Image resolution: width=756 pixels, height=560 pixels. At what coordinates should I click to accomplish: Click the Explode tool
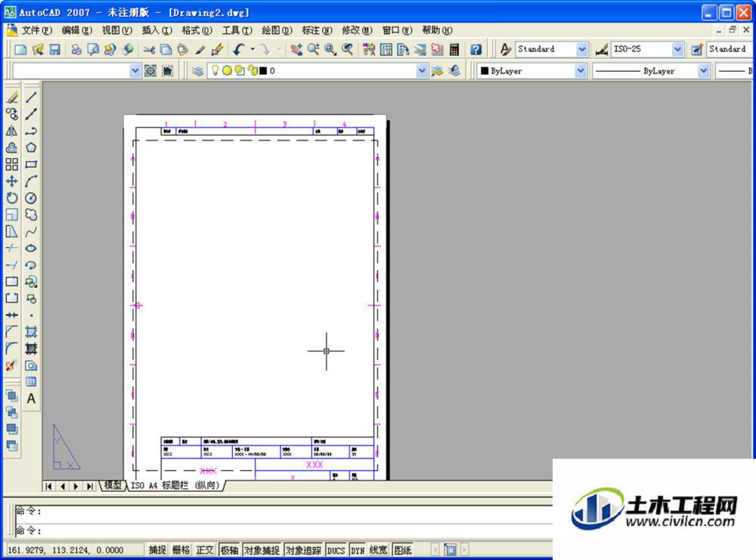[x=12, y=365]
